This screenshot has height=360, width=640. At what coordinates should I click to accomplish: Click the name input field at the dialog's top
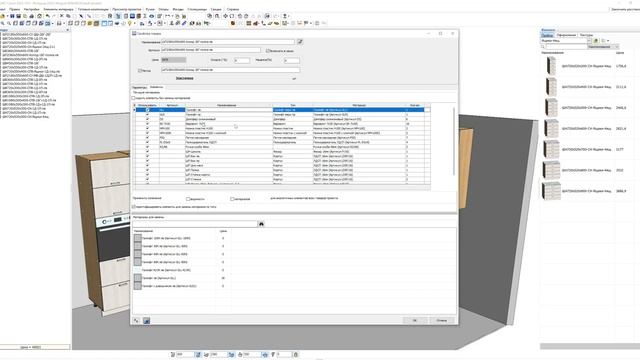coord(228,42)
